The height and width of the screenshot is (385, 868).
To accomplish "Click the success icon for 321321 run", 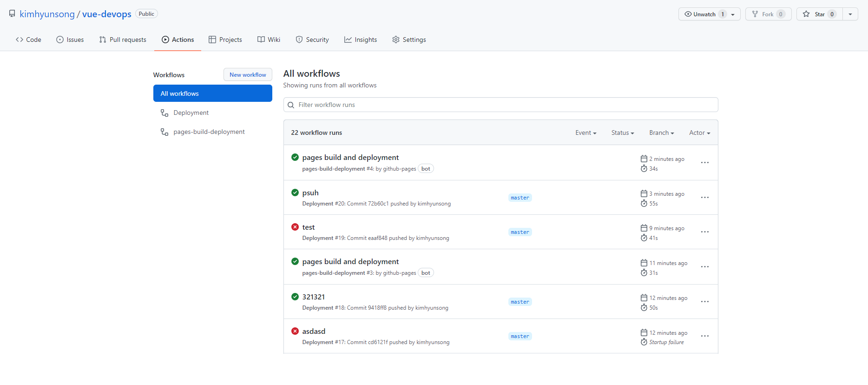I will tap(295, 297).
